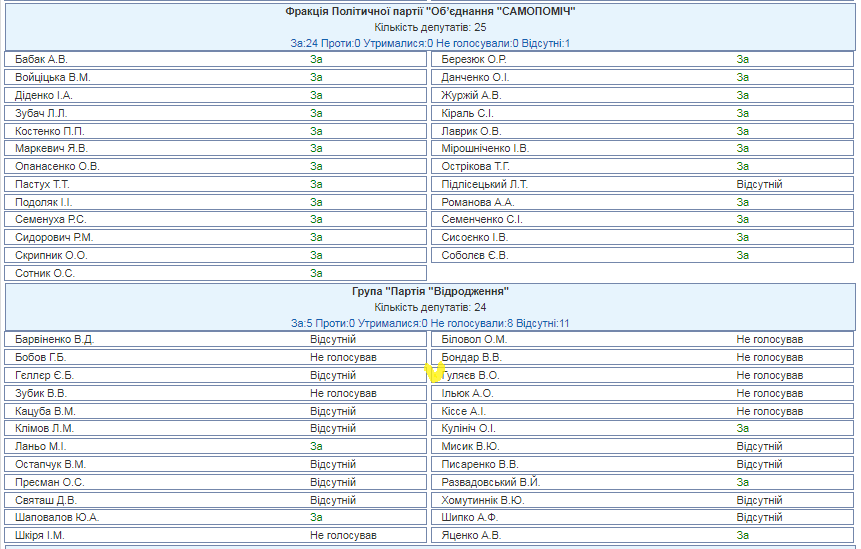Click the name Костенко П.П.
The width and height of the screenshot is (861, 549).
49,131
